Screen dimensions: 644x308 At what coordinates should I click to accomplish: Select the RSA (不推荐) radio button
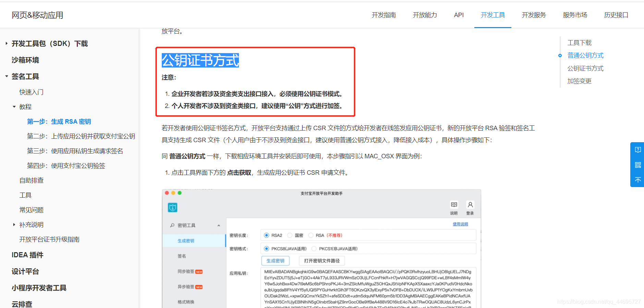coord(311,235)
